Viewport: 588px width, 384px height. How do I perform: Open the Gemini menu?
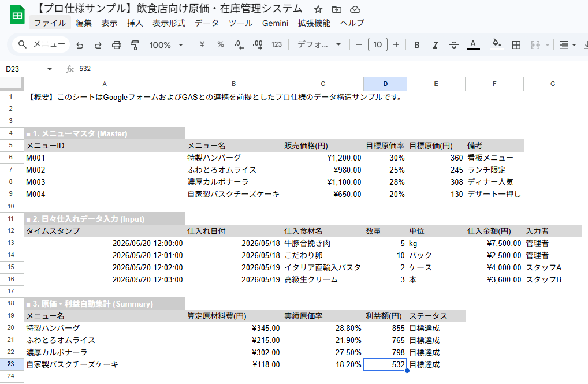[276, 23]
